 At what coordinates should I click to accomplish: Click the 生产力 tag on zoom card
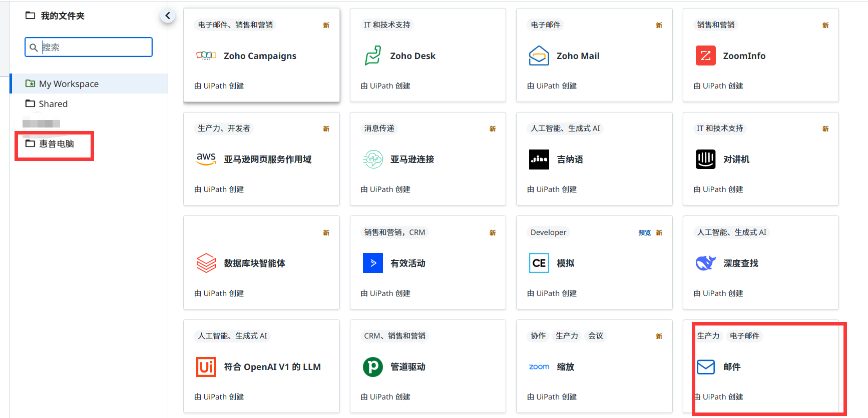click(567, 336)
